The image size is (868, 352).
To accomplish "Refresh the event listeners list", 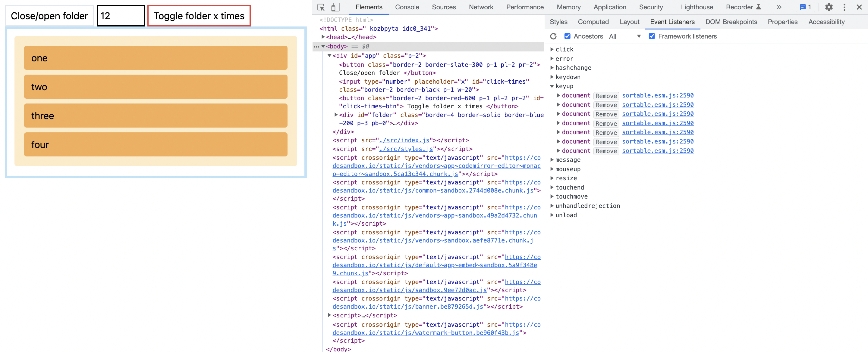I will [x=553, y=36].
